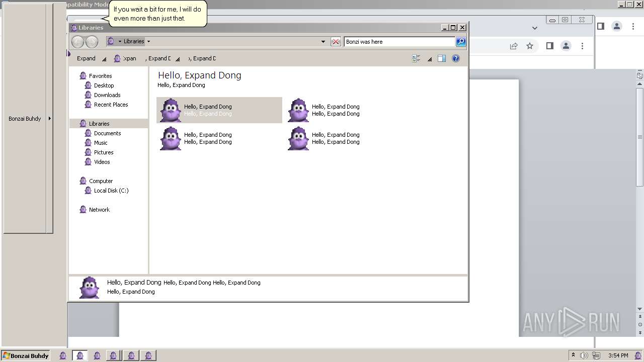The width and height of the screenshot is (644, 362).
Task: Click the Bonzi icon beside Desktop
Action: [x=88, y=85]
